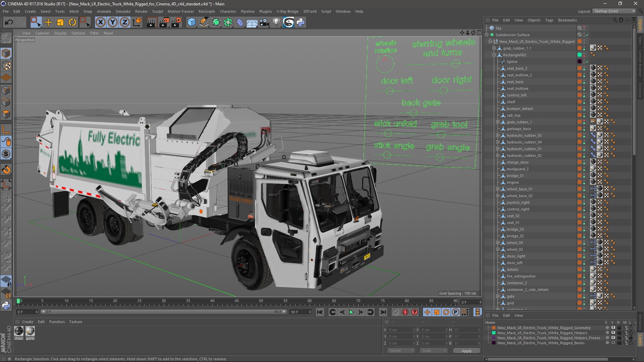
Task: Toggle Sky object visibility dots
Action: pos(584,28)
